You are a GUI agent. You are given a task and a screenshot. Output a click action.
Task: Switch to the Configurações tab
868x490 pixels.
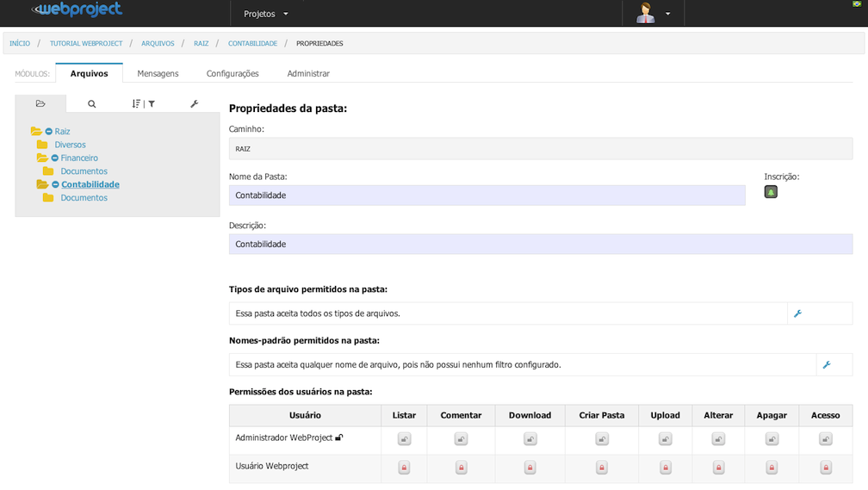click(232, 74)
